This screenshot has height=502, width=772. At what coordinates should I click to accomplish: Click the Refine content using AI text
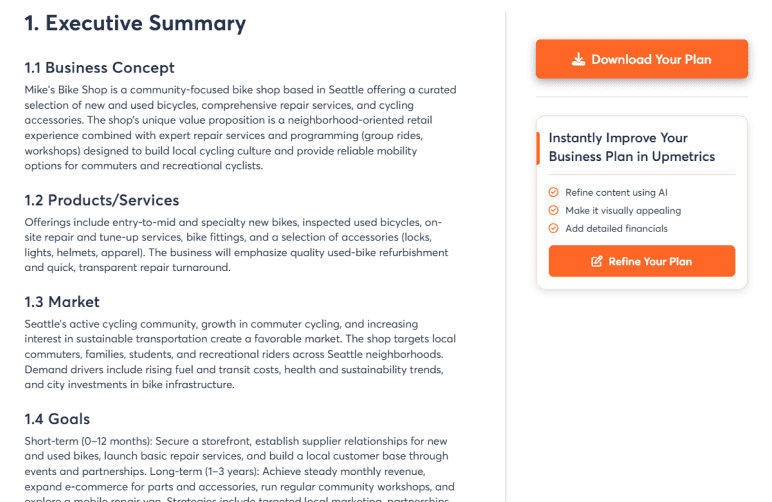click(x=616, y=192)
